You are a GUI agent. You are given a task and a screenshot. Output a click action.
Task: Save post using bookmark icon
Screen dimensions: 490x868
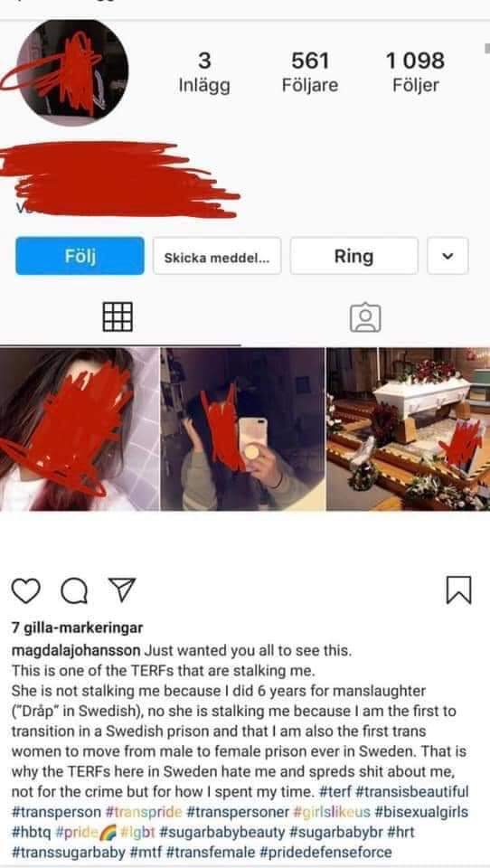point(459,590)
